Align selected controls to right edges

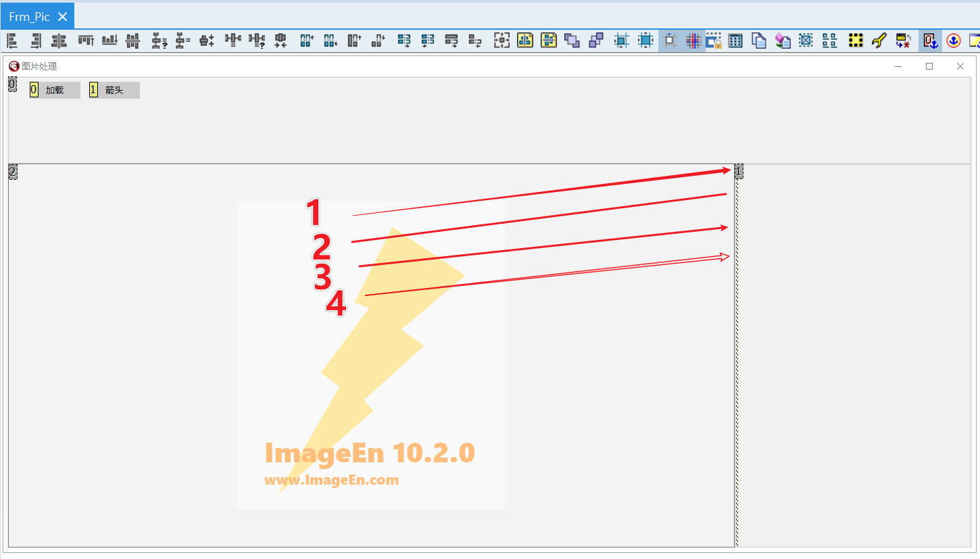click(x=36, y=41)
